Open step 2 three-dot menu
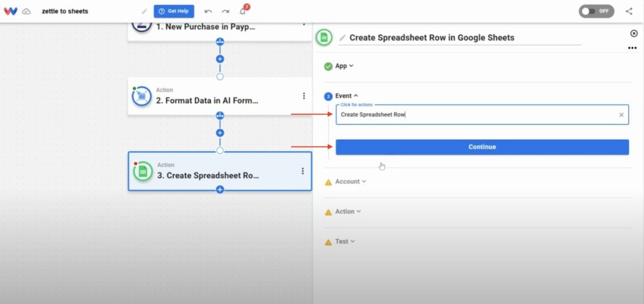644x304 pixels. coord(304,96)
